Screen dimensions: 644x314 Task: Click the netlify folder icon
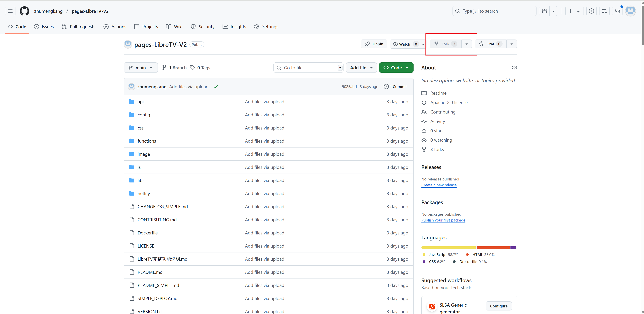[132, 193]
